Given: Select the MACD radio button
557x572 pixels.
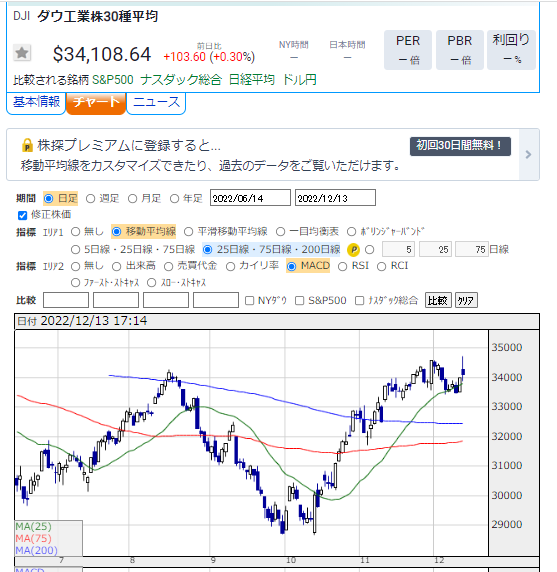Looking at the screenshot, I should 291,267.
